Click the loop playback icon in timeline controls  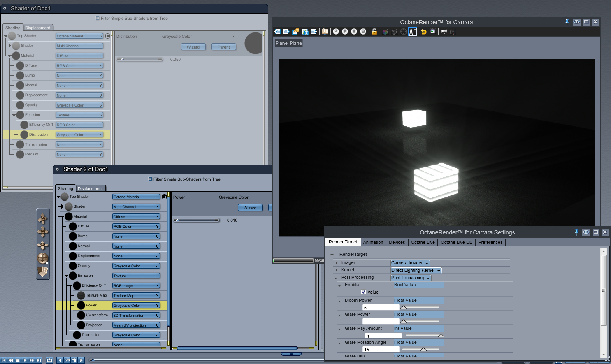click(49, 360)
